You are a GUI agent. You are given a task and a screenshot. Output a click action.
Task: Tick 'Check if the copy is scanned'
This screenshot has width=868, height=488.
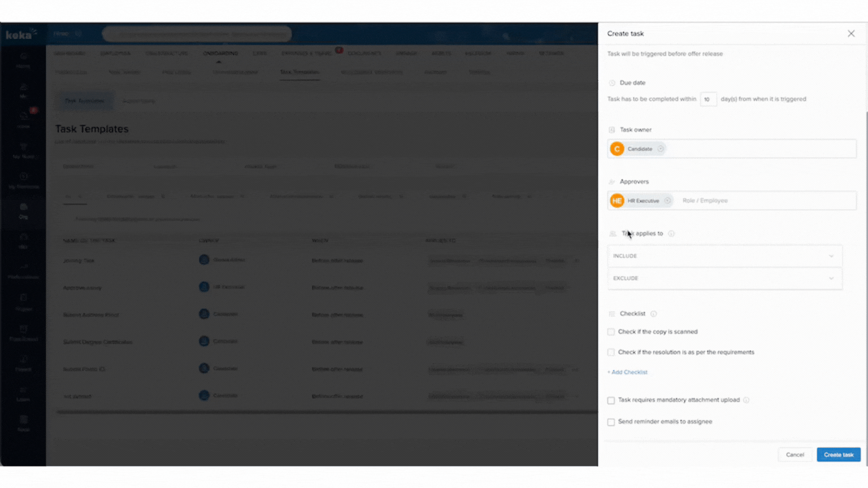[x=611, y=332]
